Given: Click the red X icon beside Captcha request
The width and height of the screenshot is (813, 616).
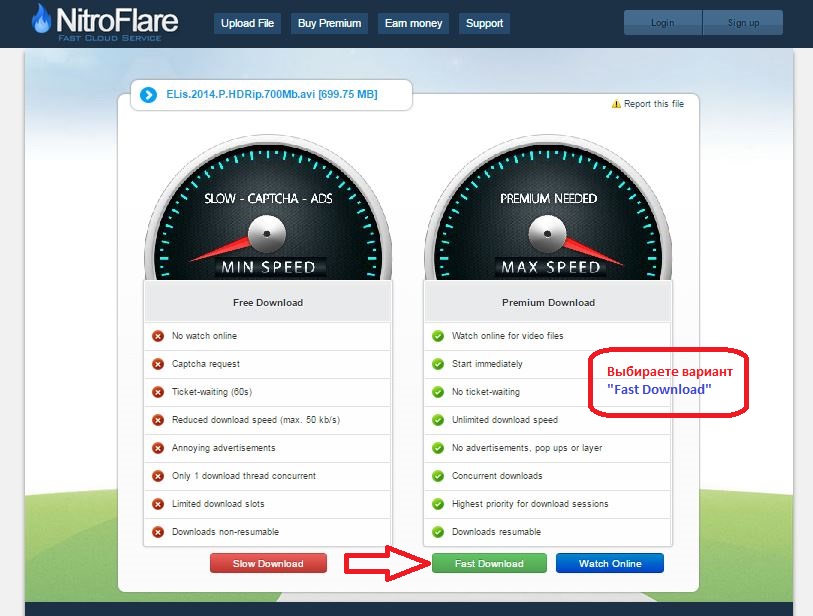Looking at the screenshot, I should pyautogui.click(x=158, y=364).
